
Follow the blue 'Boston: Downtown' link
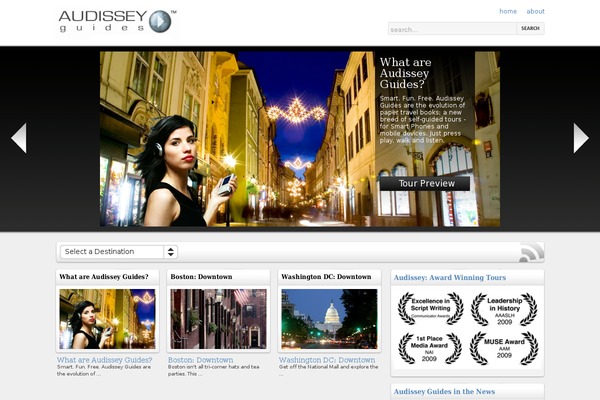201,360
